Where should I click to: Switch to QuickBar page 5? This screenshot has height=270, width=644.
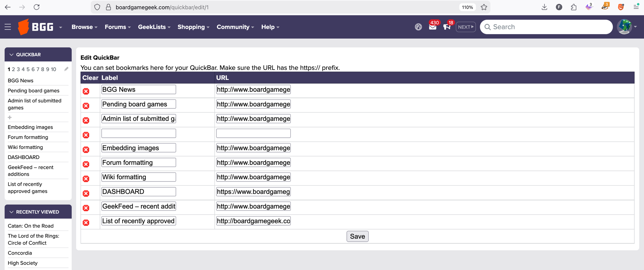[x=28, y=69]
